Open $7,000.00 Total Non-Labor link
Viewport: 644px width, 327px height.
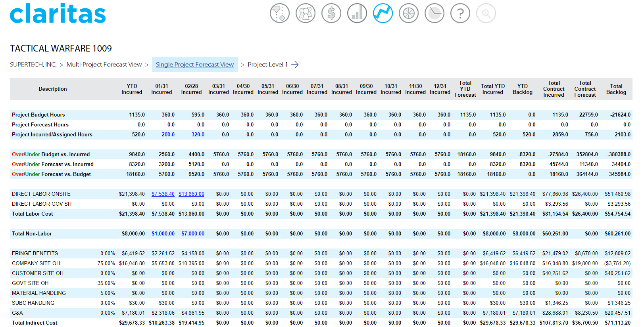(193, 233)
